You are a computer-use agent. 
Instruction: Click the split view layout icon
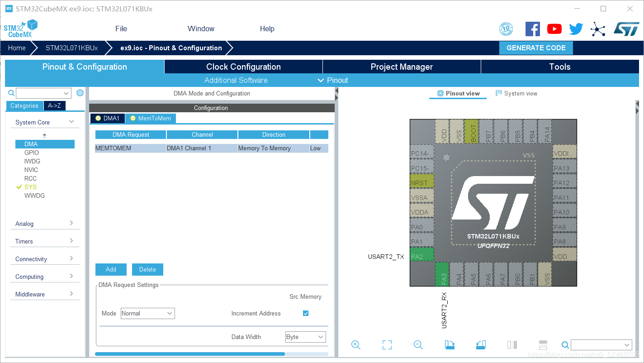[x=543, y=345]
